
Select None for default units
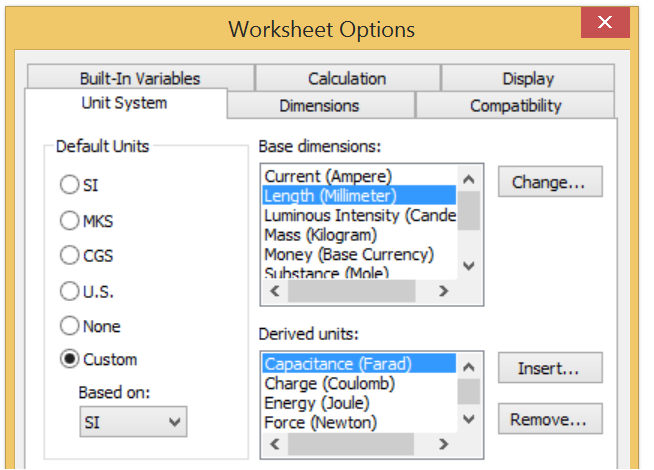click(69, 326)
